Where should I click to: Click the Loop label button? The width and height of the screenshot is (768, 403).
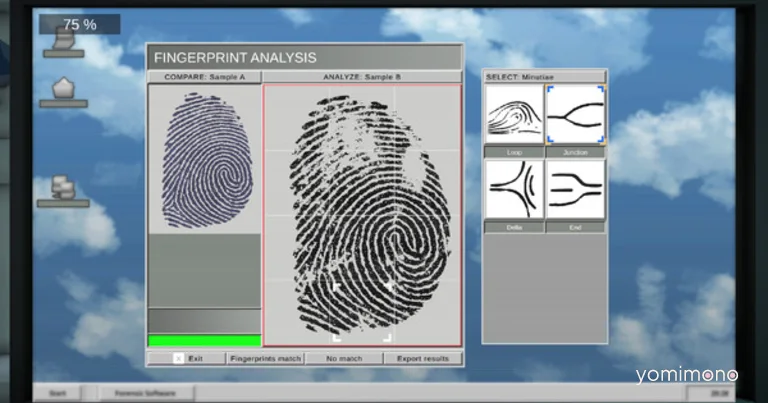click(x=514, y=152)
